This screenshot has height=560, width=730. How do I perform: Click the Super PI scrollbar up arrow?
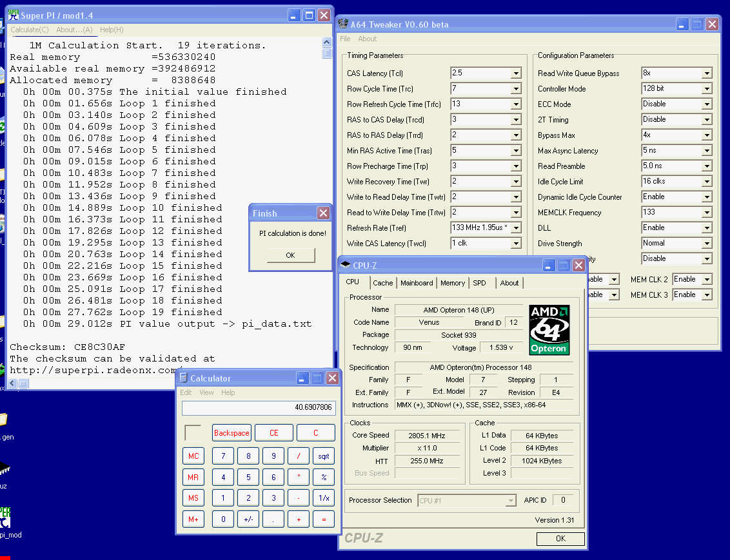pos(327,43)
